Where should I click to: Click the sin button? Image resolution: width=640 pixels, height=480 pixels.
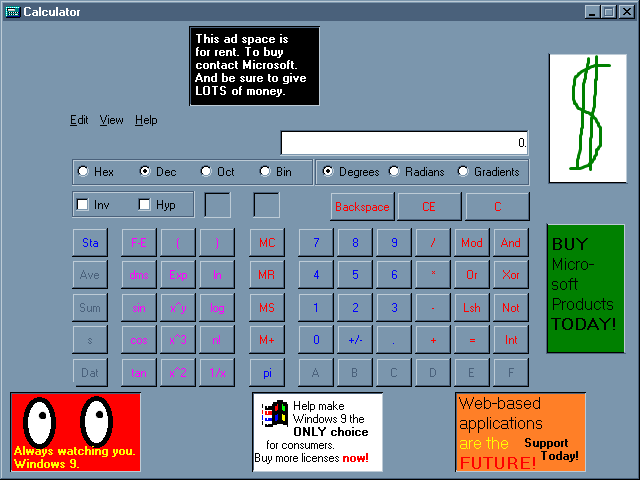[x=139, y=307]
